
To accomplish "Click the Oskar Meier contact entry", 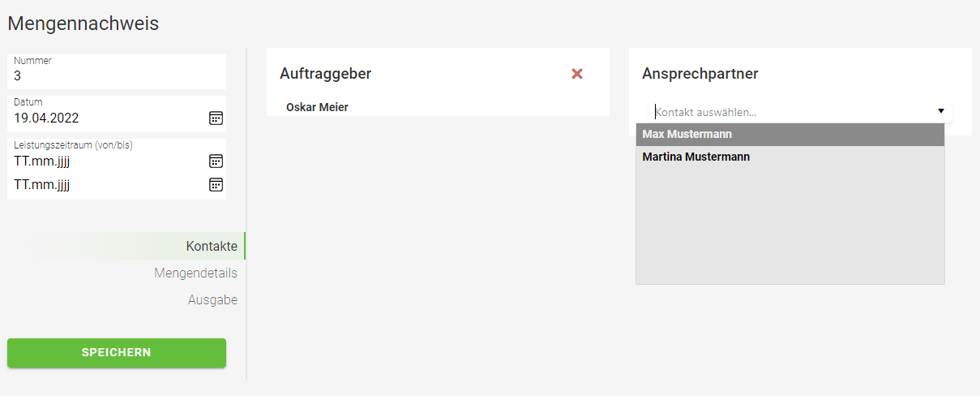I will click(x=318, y=107).
